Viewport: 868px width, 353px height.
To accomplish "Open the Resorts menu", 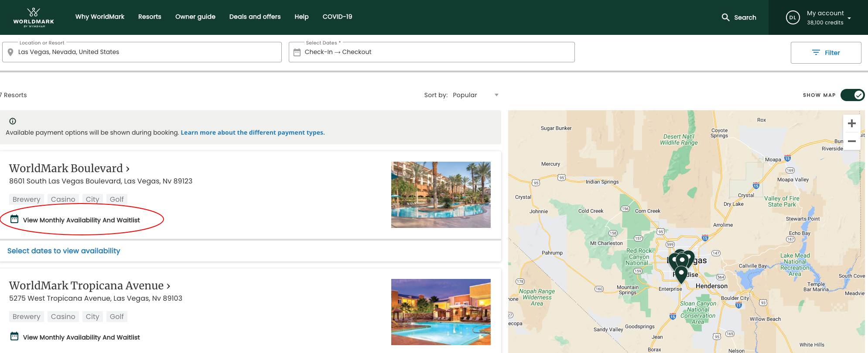I will tap(150, 17).
